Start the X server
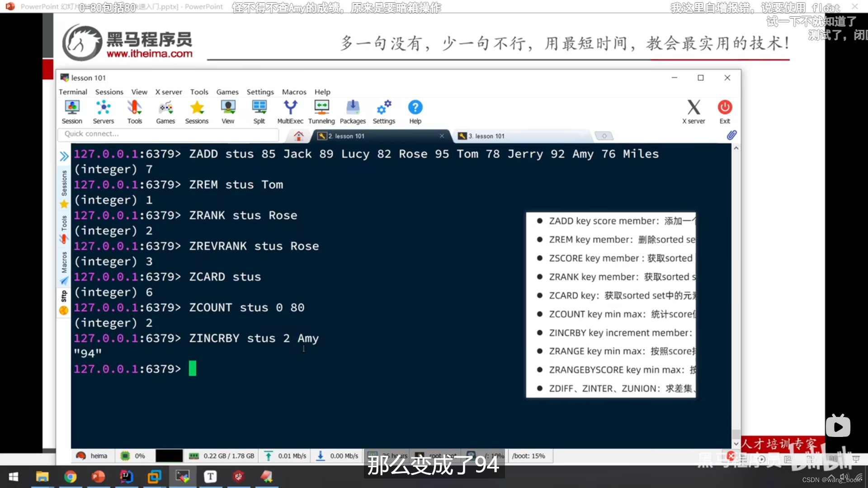The height and width of the screenshot is (488, 868). (693, 111)
